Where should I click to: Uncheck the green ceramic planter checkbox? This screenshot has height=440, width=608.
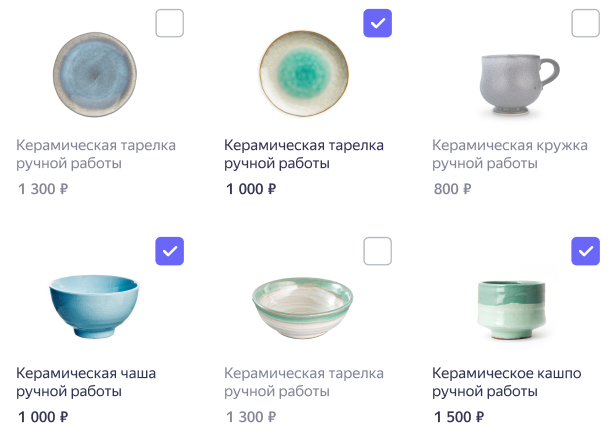coord(586,251)
